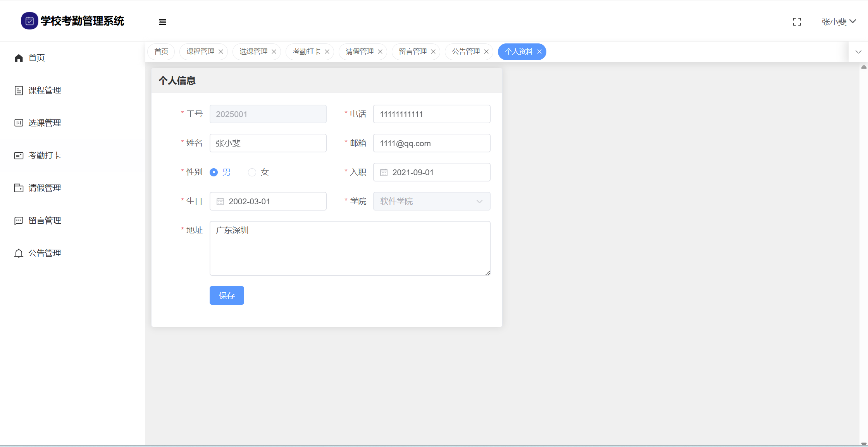The width and height of the screenshot is (868, 447).
Task: Open 考勤打卡 from sidebar icon
Action: 19,155
